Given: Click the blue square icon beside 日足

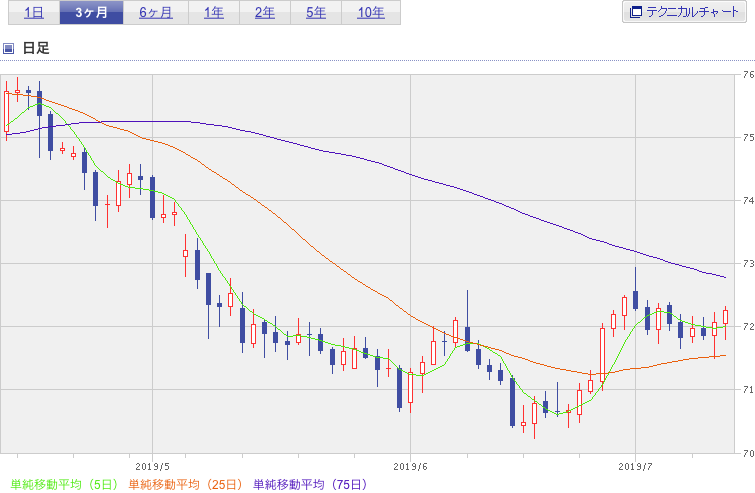Looking at the screenshot, I should click(8, 48).
